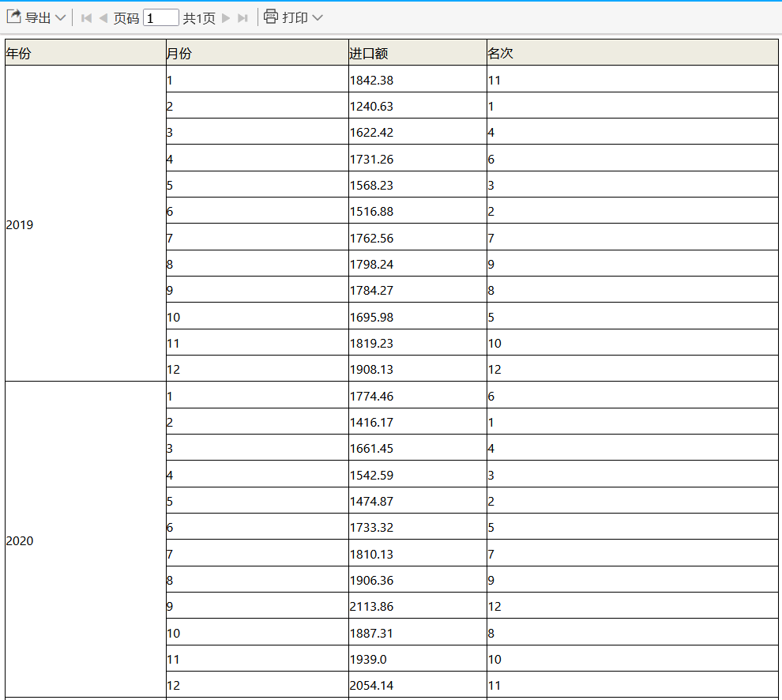The image size is (782, 700).
Task: Click the value 1661.45
Action: click(371, 448)
